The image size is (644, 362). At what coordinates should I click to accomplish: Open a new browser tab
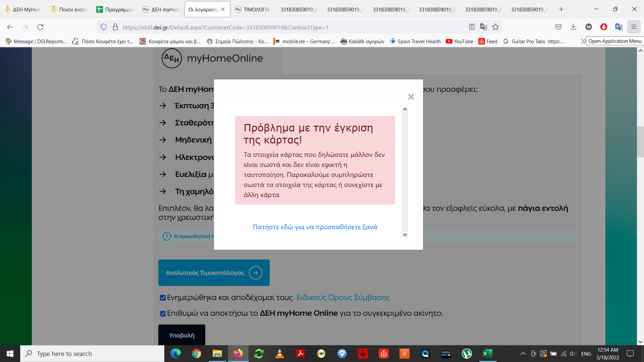(x=561, y=9)
